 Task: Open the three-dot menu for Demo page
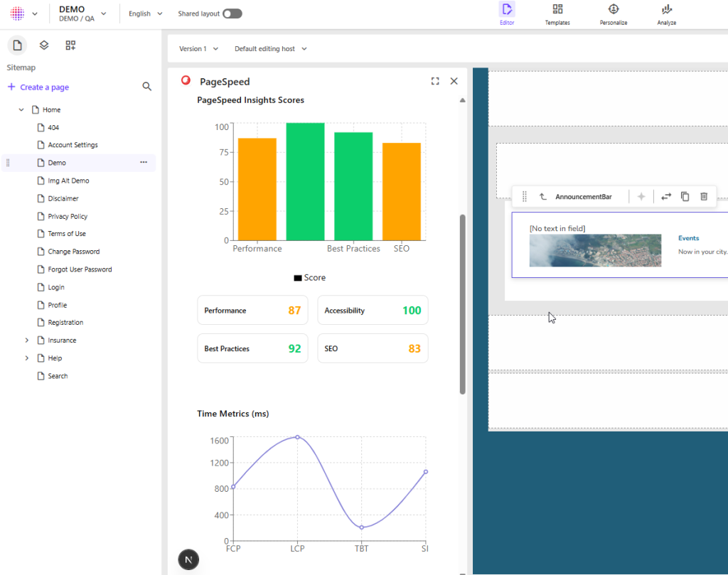[144, 163]
